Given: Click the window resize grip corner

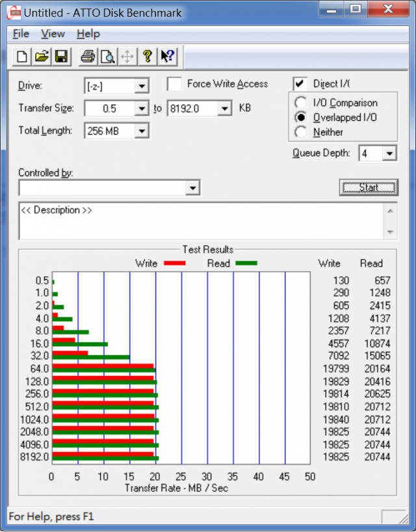Looking at the screenshot, I should click(x=404, y=519).
